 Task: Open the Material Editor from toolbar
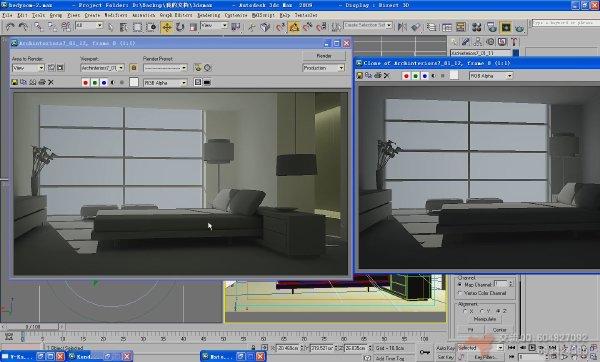coord(476,27)
